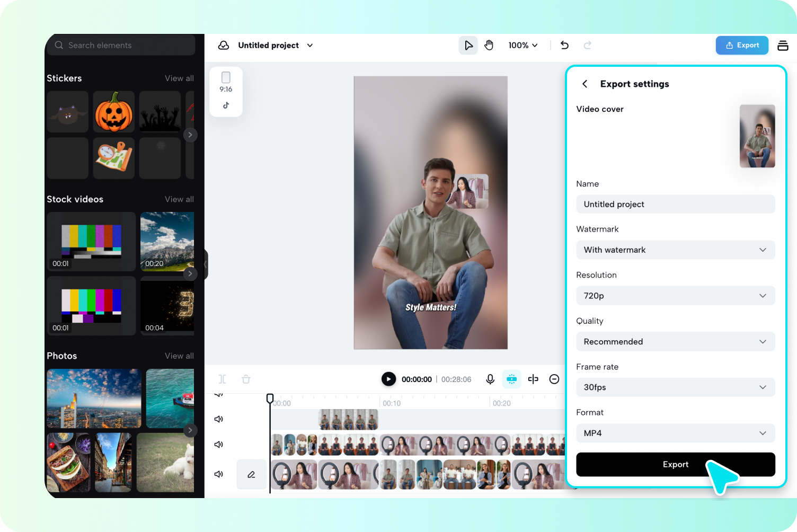
Task: Open the Format dropdown set to MP4
Action: [675, 433]
